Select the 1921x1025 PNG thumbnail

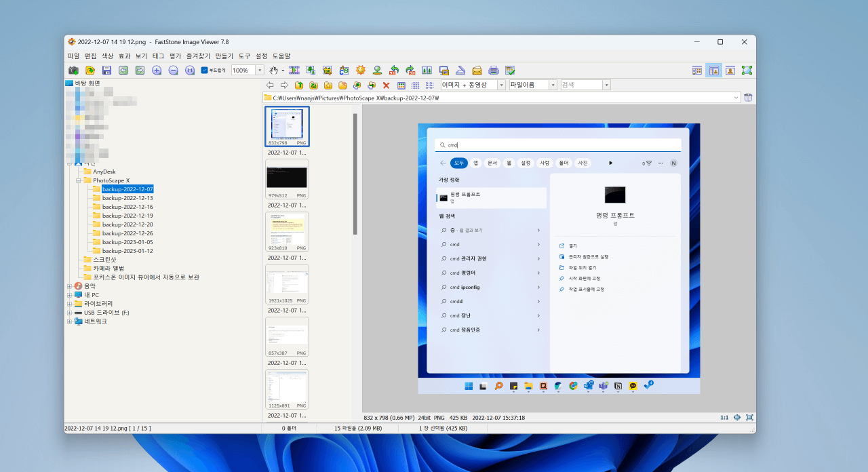point(287,284)
